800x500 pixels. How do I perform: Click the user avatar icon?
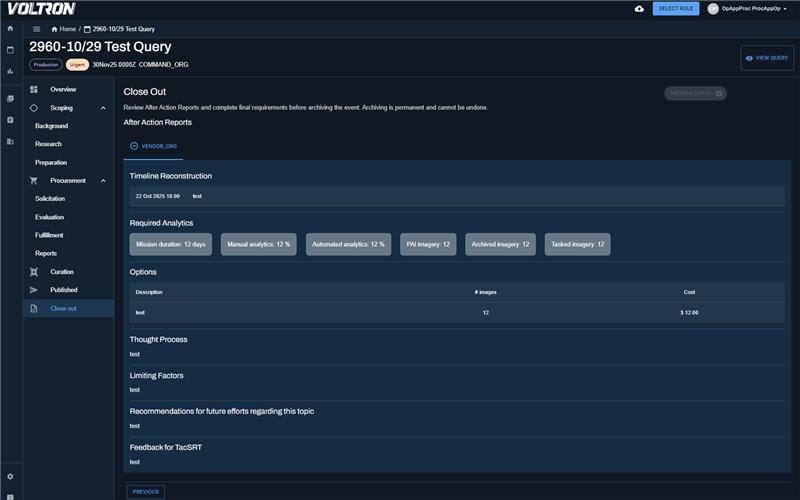pos(713,9)
